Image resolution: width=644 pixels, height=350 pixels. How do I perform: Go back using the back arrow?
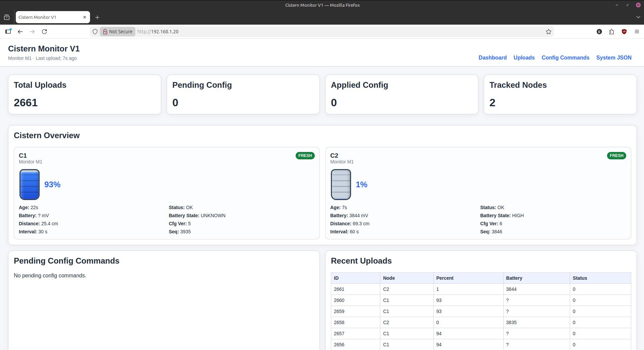(x=20, y=32)
